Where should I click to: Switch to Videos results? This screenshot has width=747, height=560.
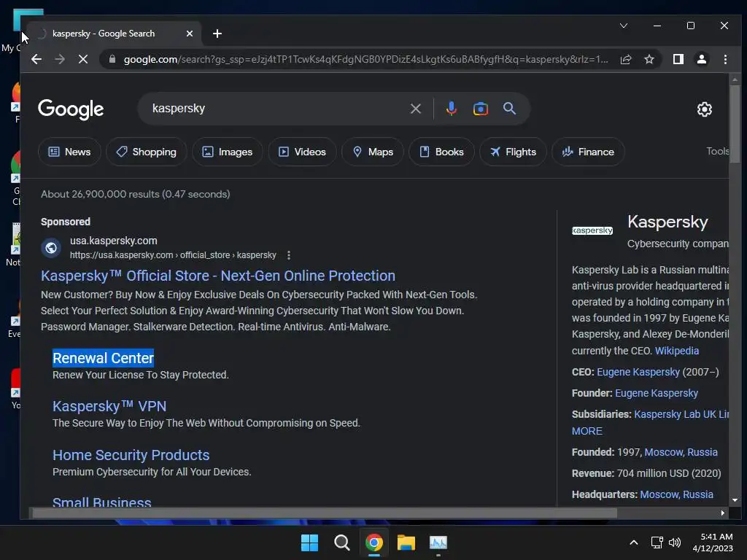coord(302,152)
